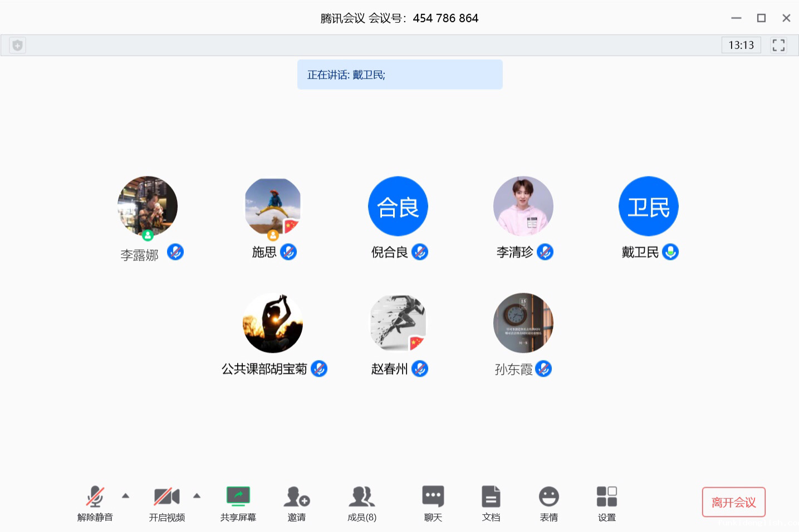Click the share screen icon

238,496
